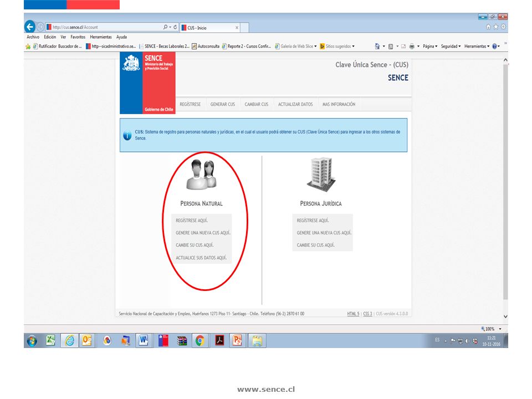This screenshot has width=532, height=399.
Task: Open Excel from the taskbar
Action: click(50, 340)
